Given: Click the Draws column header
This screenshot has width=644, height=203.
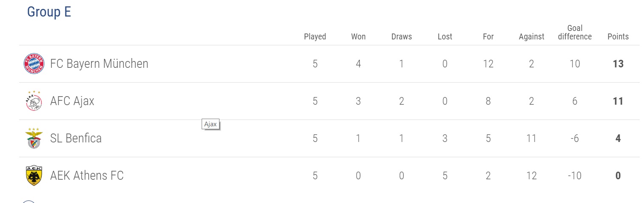Looking at the screenshot, I should tap(402, 36).
